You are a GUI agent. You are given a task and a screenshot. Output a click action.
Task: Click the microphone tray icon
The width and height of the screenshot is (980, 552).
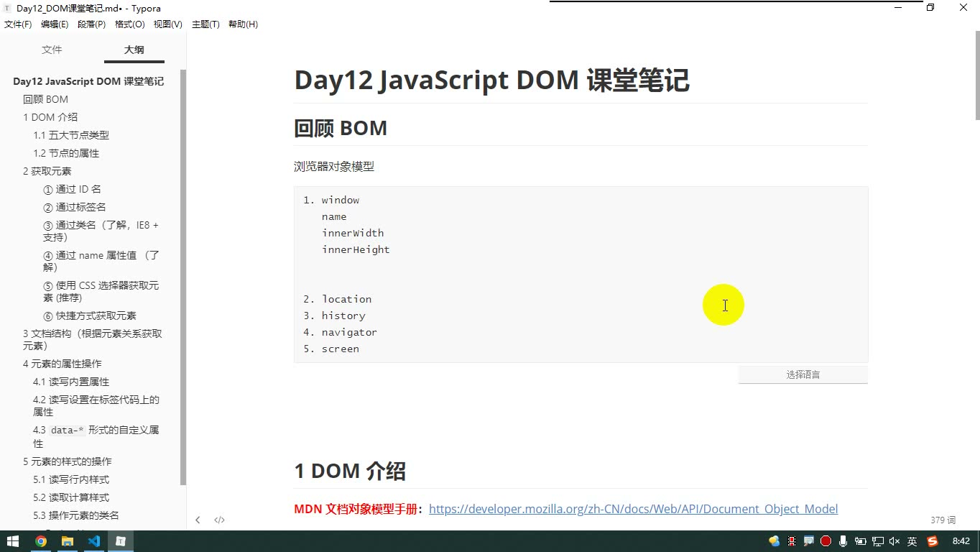(x=843, y=541)
